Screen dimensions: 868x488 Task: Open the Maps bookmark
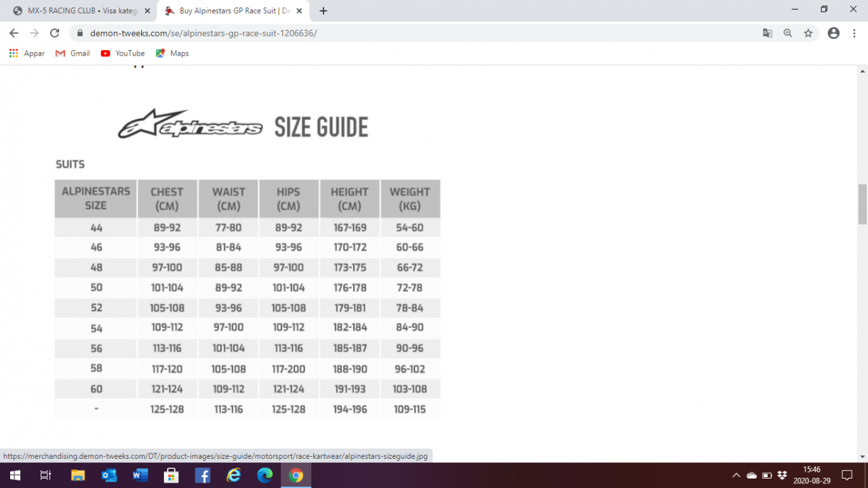(172, 53)
